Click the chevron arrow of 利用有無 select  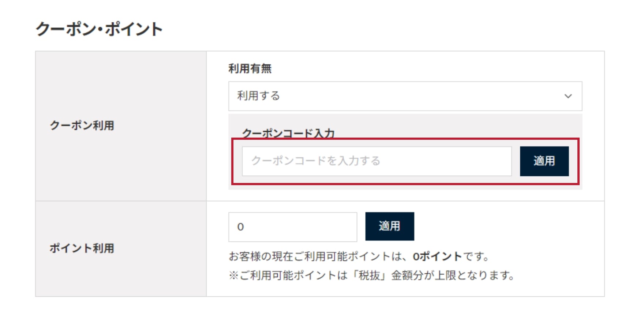(x=568, y=96)
